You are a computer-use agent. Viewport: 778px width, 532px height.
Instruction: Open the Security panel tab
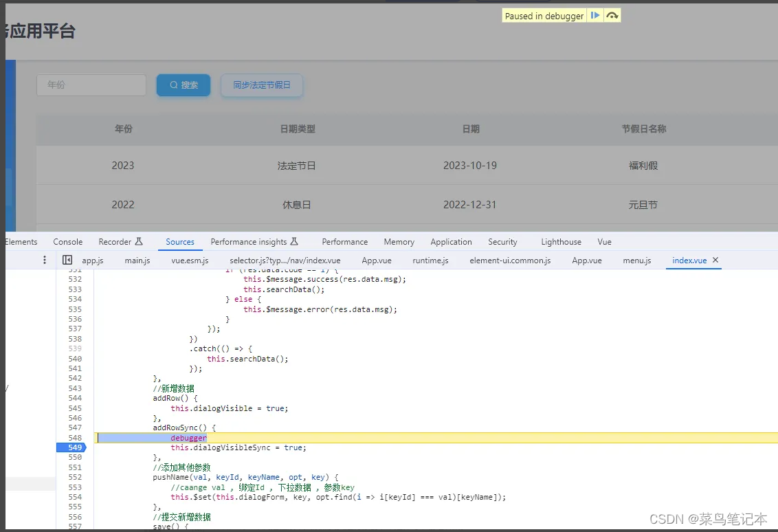tap(502, 242)
